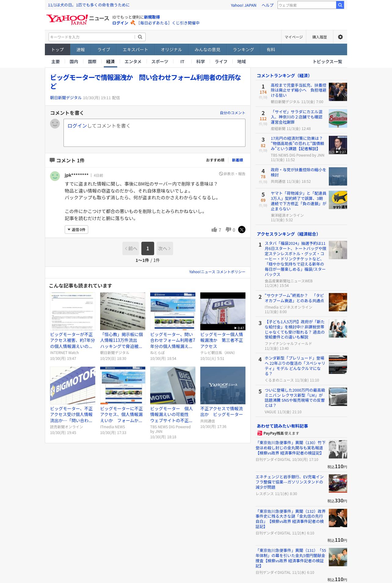Screen dimensions: 392x583
Task: Click the 前へ previous page button
Action: click(x=131, y=248)
